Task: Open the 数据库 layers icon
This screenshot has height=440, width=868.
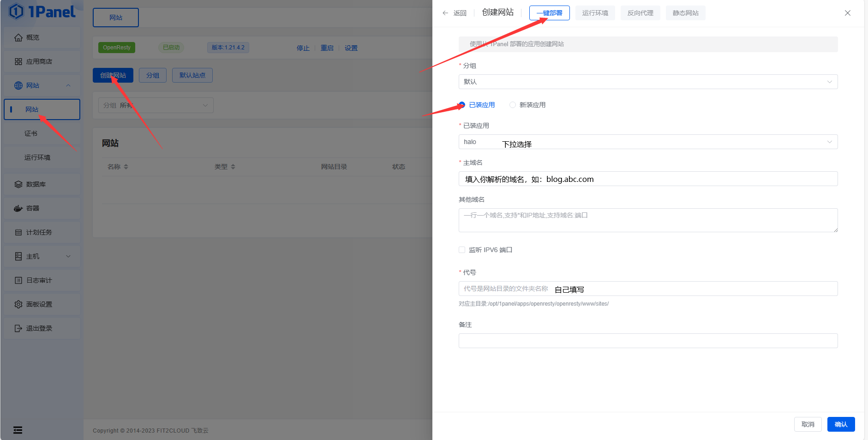Action: 18,184
